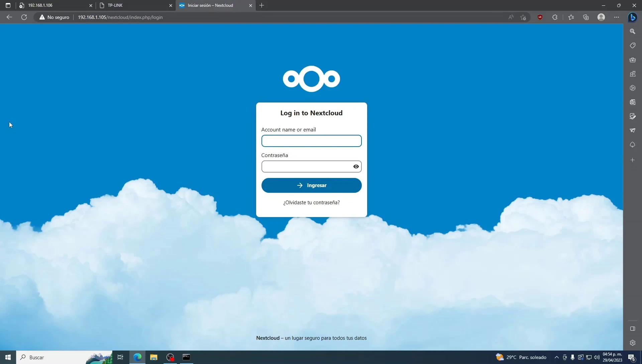Follow the Nextcloud footer link
Screen dimensions: 642x364
tap(268, 338)
